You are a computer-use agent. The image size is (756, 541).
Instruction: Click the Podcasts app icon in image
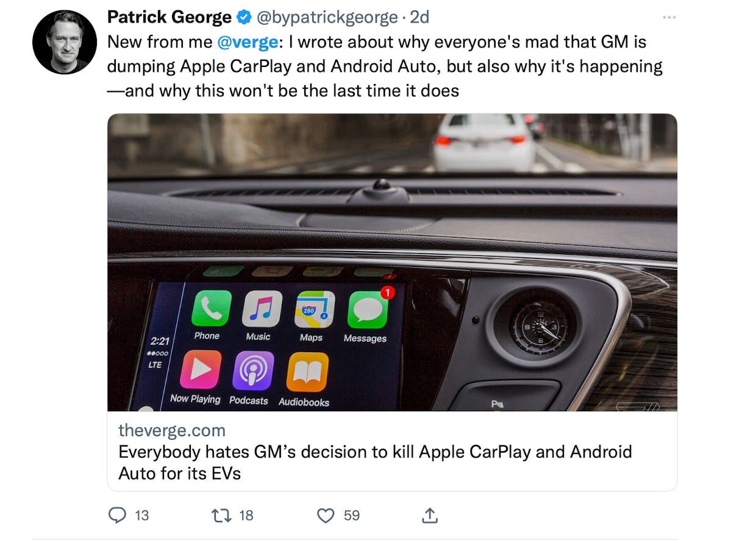[x=253, y=371]
